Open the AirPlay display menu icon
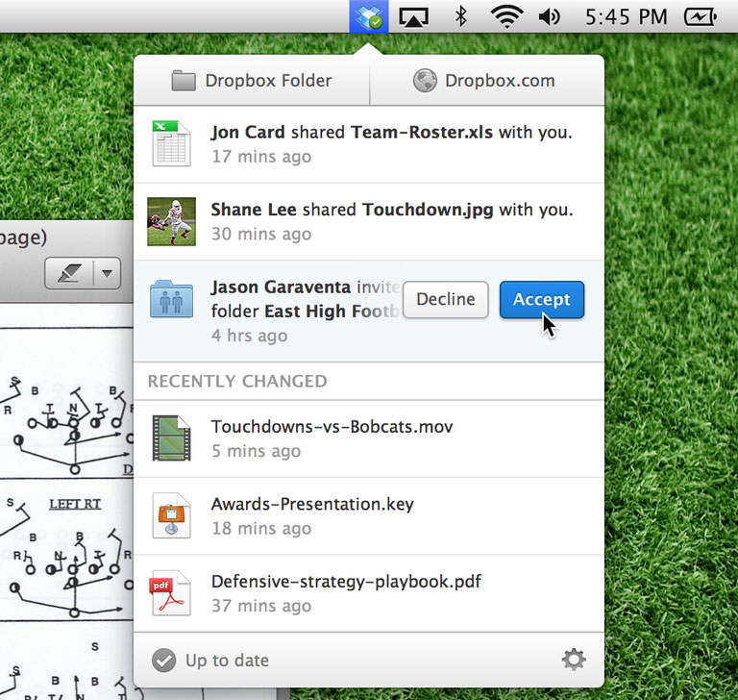The height and width of the screenshot is (700, 738). coord(414,17)
